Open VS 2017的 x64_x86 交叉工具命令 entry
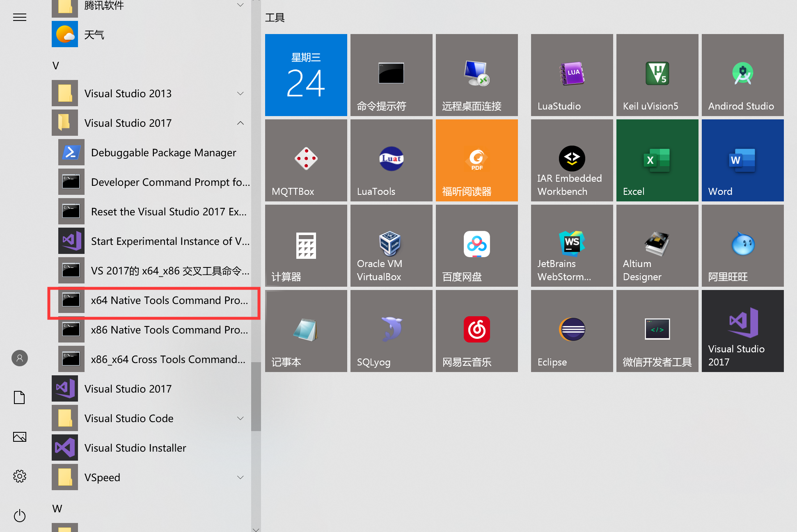 154,271
